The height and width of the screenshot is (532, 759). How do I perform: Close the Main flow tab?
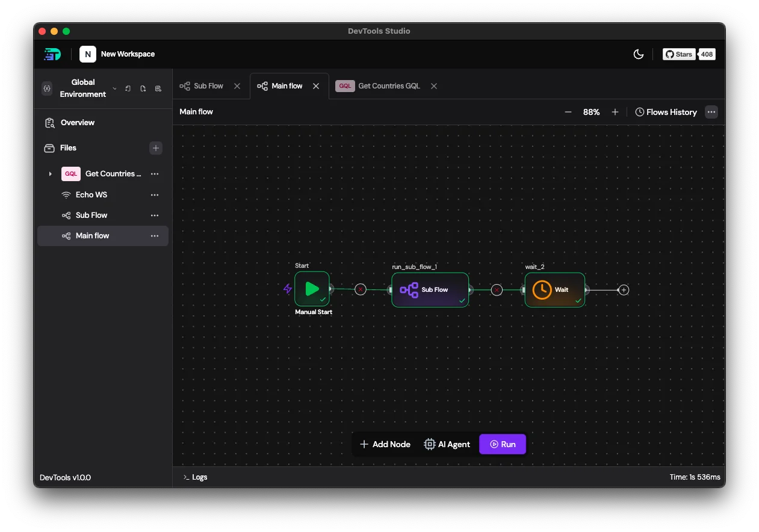(x=316, y=86)
